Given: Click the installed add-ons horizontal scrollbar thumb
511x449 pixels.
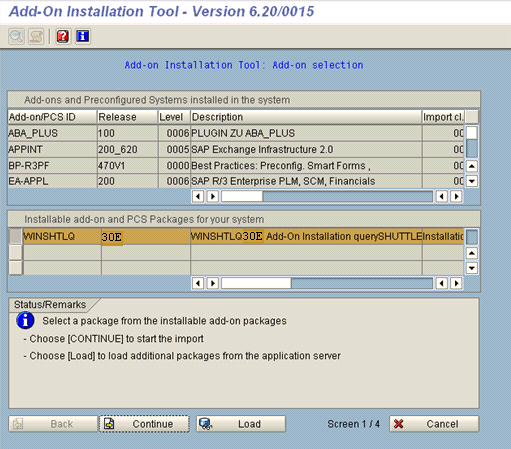Looking at the screenshot, I should [x=242, y=196].
